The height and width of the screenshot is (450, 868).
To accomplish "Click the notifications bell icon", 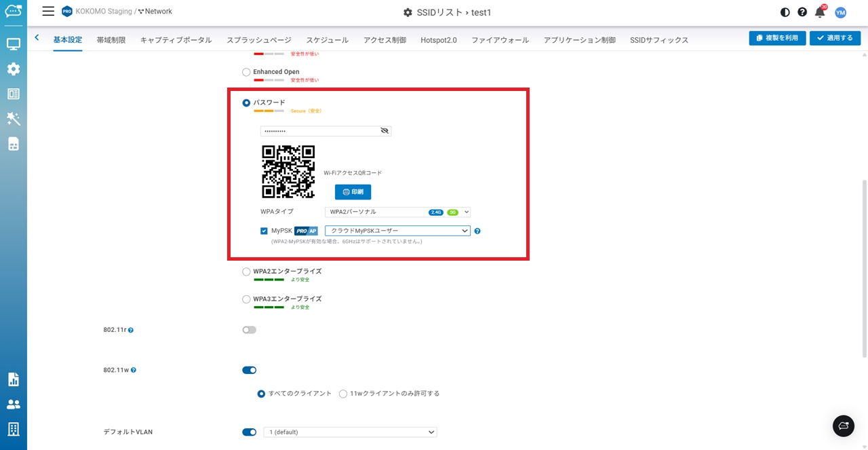I will point(820,12).
